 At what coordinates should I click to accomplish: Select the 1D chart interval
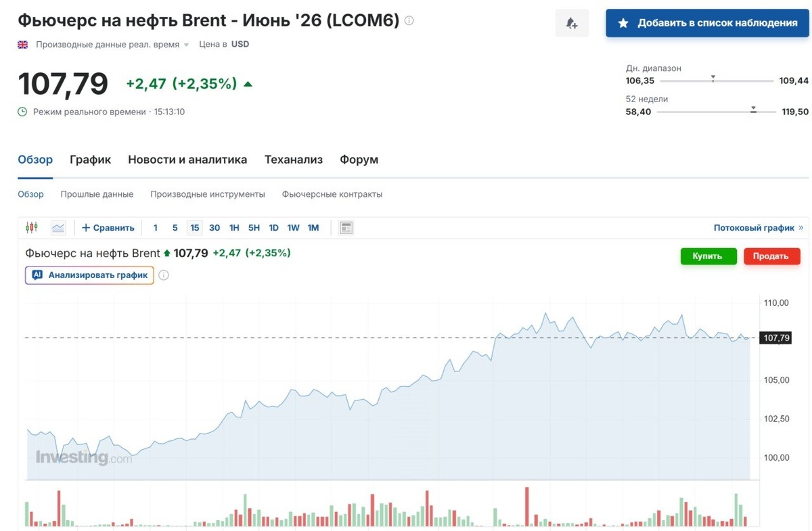[273, 228]
